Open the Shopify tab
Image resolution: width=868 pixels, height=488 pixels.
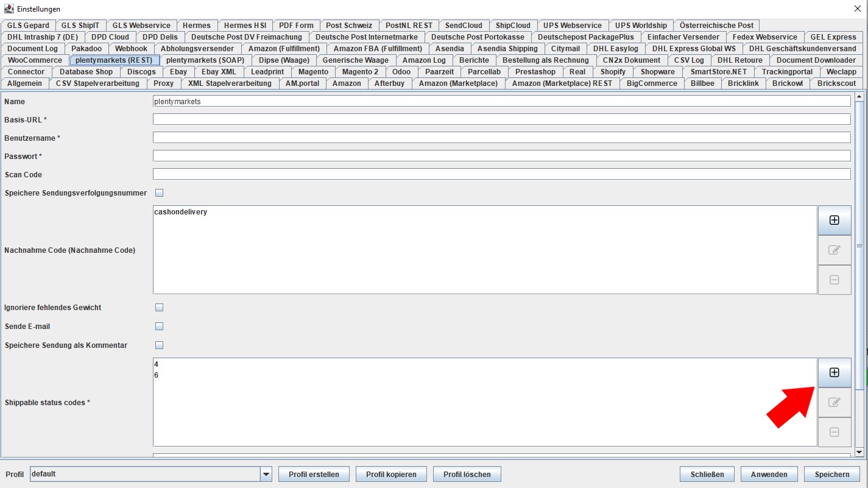click(613, 72)
